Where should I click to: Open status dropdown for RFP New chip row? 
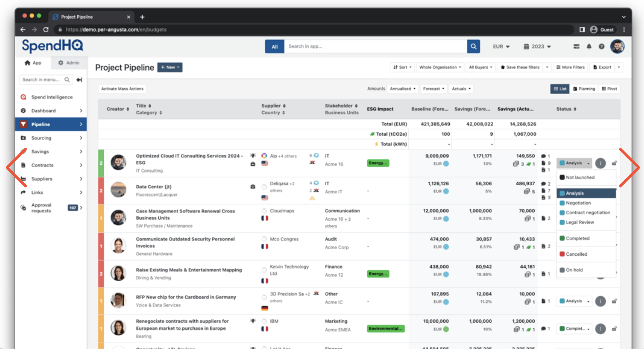point(574,301)
